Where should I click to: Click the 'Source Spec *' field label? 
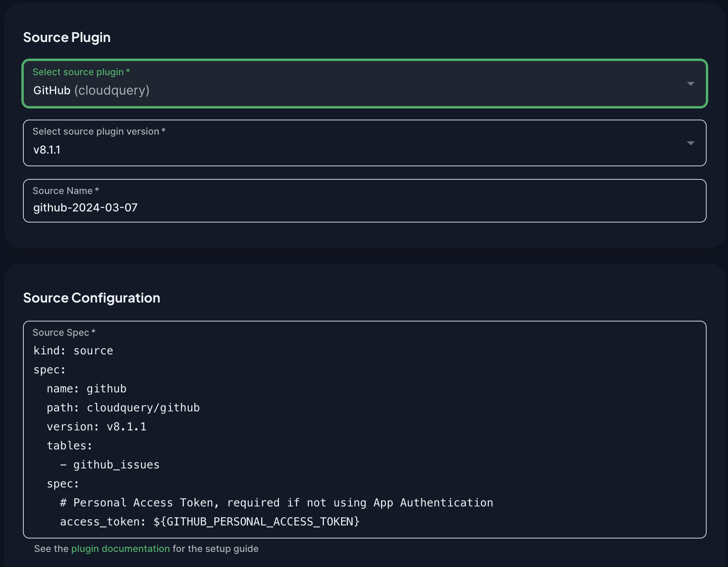click(x=64, y=333)
